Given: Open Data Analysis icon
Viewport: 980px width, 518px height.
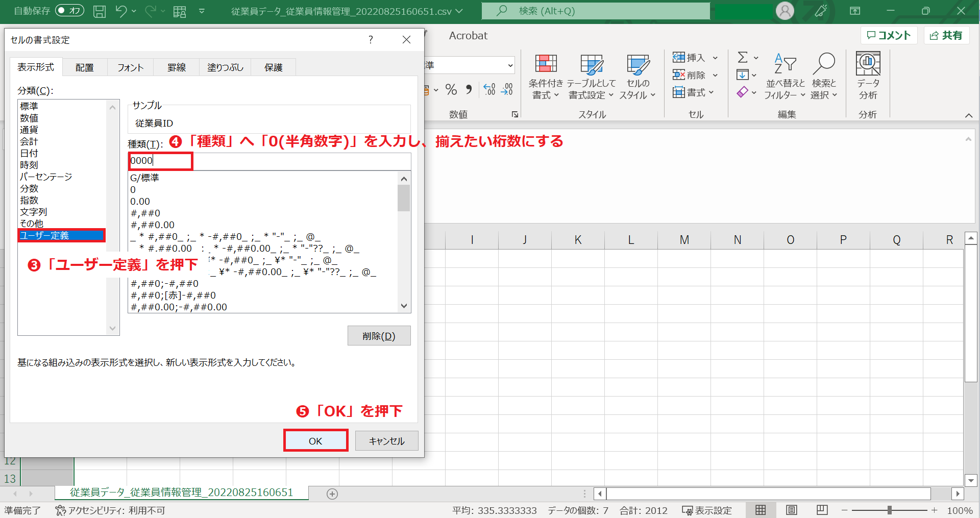Looking at the screenshot, I should [868, 64].
